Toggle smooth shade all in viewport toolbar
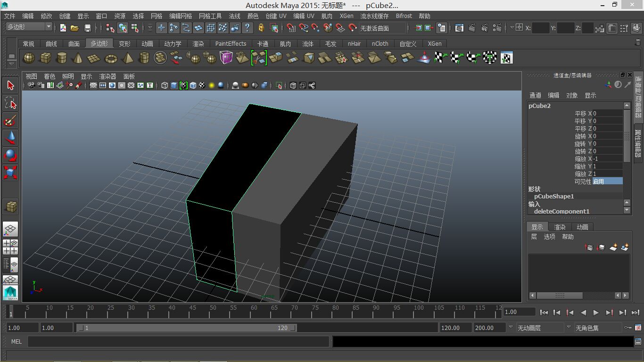 click(174, 85)
